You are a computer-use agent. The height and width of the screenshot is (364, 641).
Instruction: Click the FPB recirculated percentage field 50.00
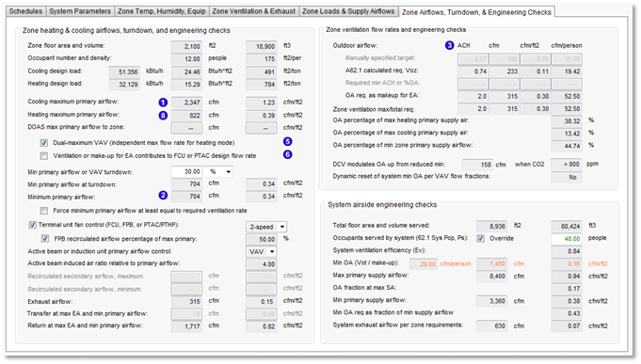coord(262,239)
